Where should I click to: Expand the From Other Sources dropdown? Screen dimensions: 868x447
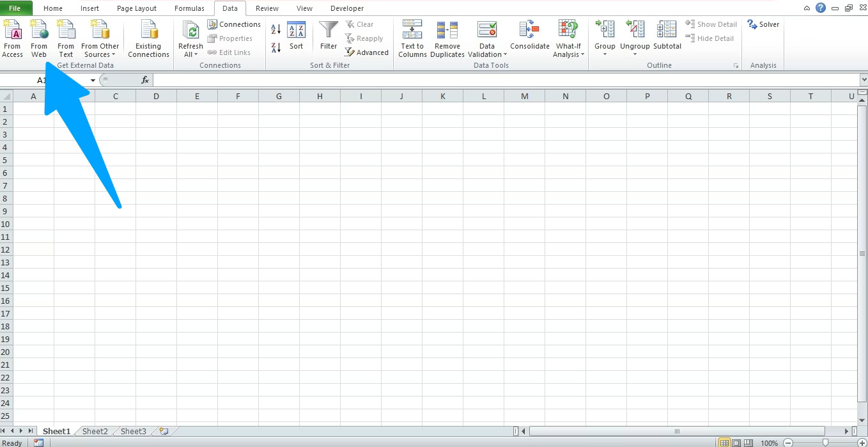click(x=100, y=38)
